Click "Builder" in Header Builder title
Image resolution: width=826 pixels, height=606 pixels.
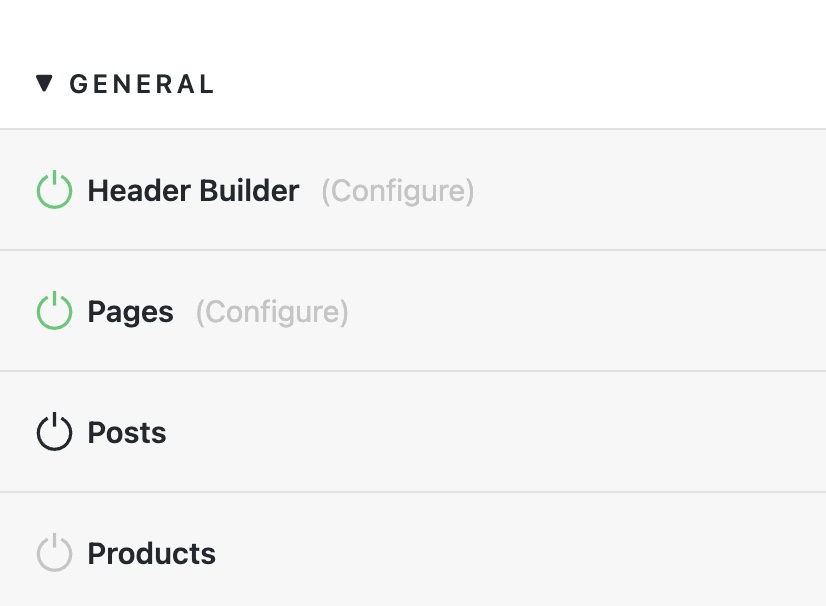[249, 190]
